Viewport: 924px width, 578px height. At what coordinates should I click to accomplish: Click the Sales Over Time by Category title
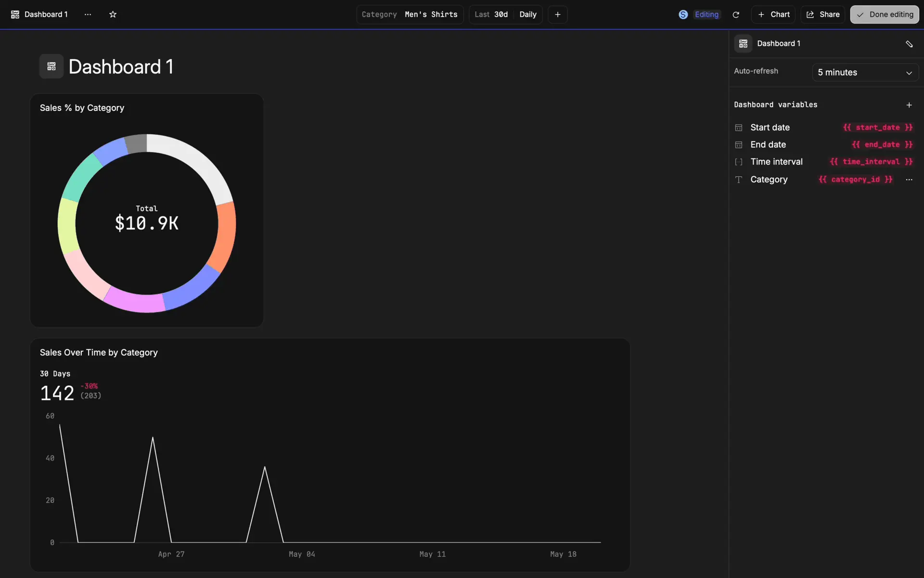(99, 353)
